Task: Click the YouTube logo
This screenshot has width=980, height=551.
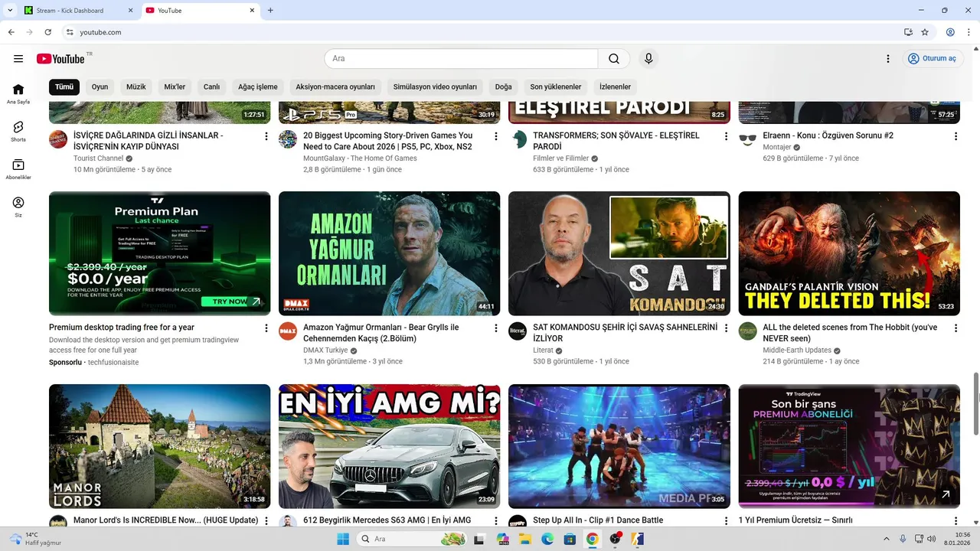Action: (x=60, y=59)
